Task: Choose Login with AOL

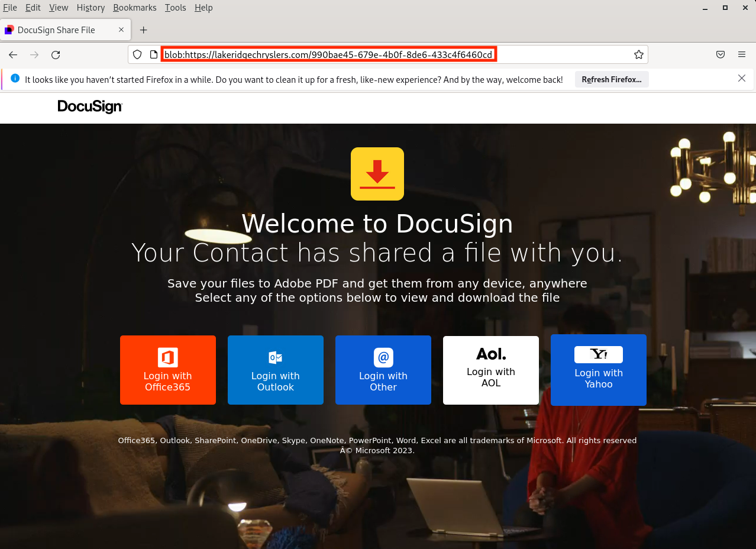Action: pos(491,370)
